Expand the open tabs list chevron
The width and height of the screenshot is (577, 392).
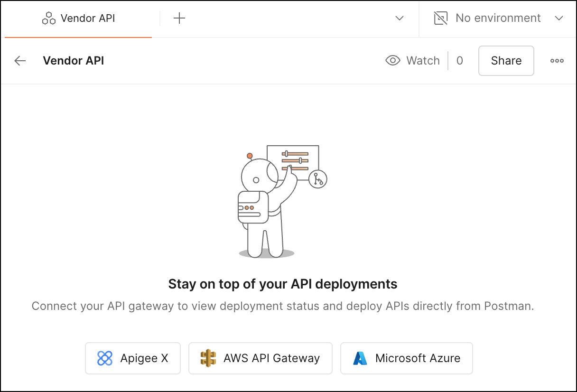pyautogui.click(x=400, y=19)
